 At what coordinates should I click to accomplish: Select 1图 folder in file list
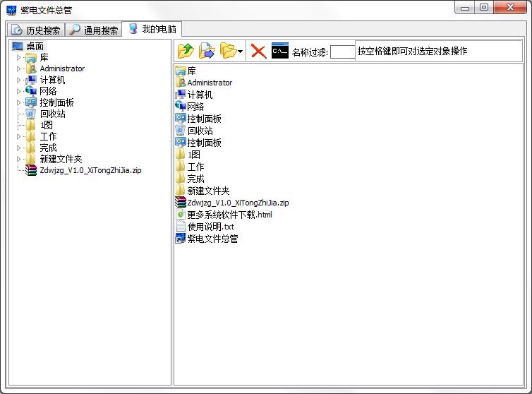(x=194, y=155)
